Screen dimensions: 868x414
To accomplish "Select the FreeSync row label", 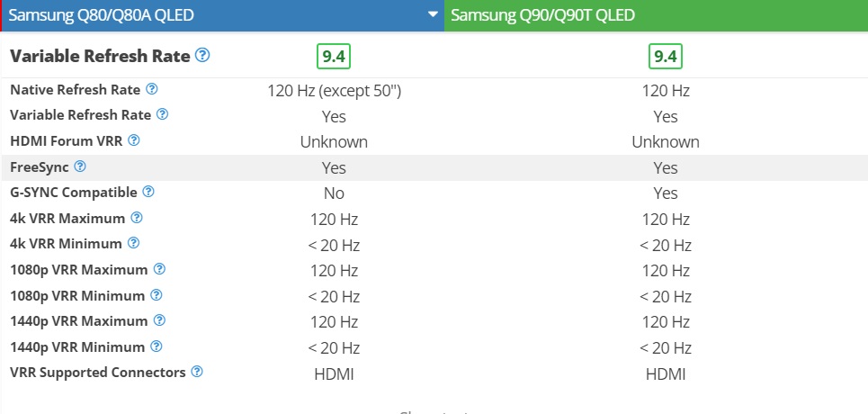I will 40,166.
